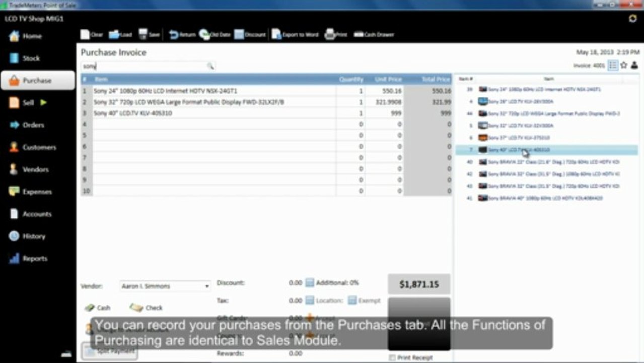Screen dimensions: 644x363
Task: Select catalog item 40 Sony BRAVIA 22"
Action: pos(546,162)
